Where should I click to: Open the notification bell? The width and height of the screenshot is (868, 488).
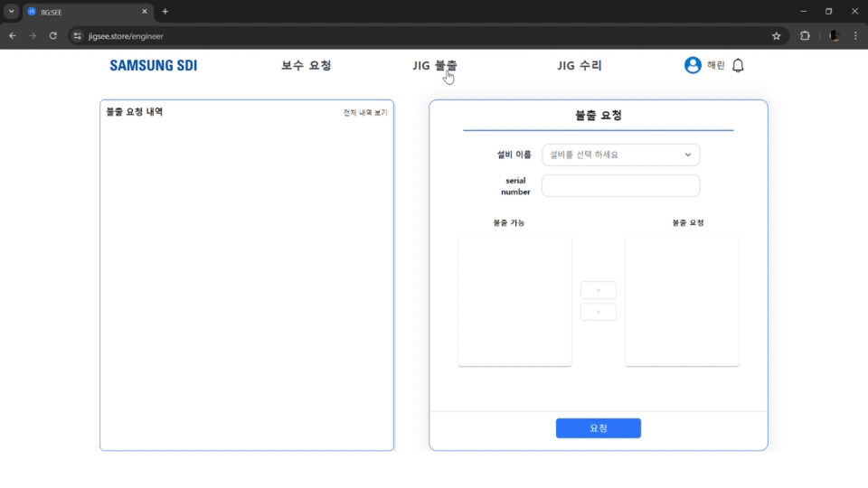[x=738, y=65]
